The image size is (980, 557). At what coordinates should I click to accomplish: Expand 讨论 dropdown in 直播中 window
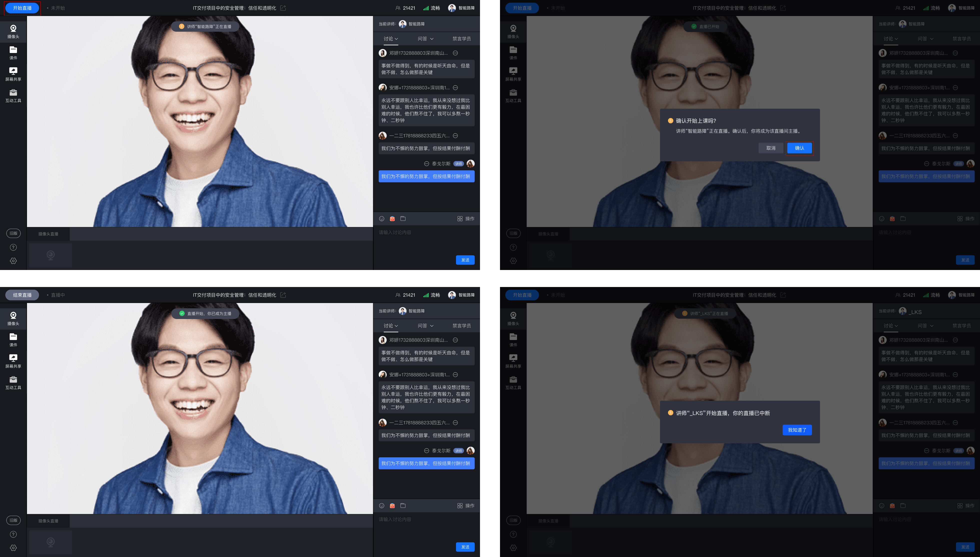coord(391,325)
